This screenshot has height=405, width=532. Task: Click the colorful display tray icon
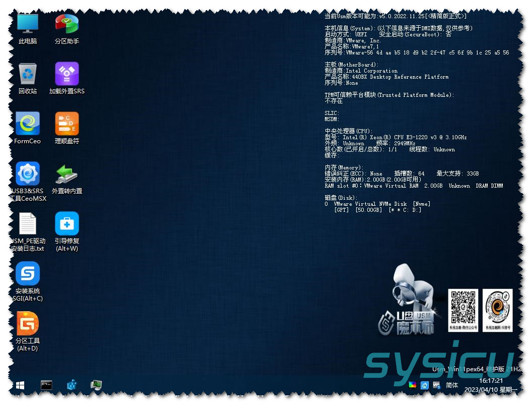coord(413,385)
